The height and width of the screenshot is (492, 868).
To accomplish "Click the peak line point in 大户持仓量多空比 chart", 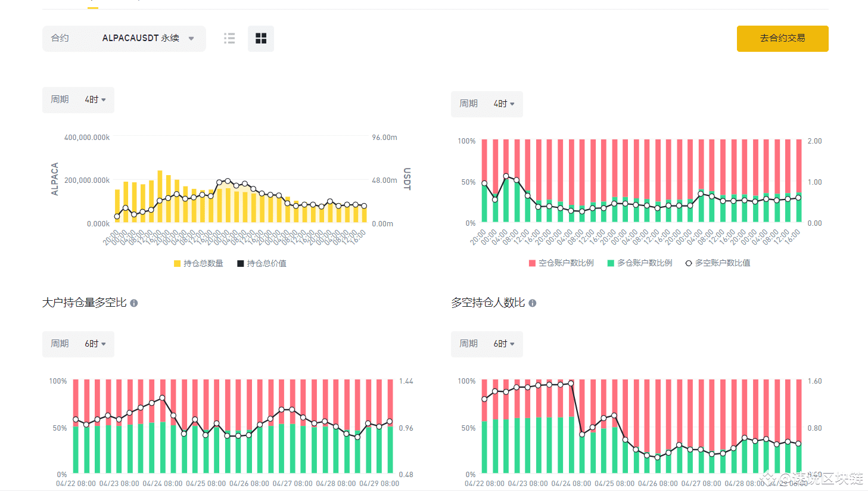I will click(162, 398).
